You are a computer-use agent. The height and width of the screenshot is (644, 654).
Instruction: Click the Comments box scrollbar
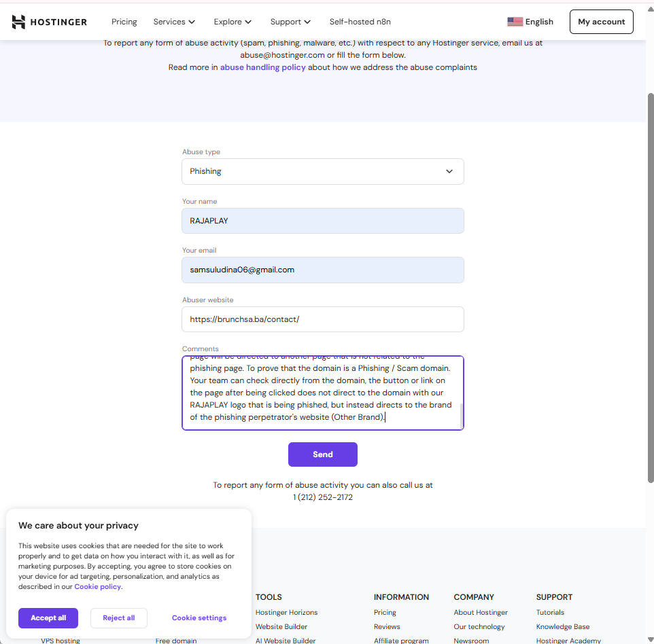tap(462, 414)
